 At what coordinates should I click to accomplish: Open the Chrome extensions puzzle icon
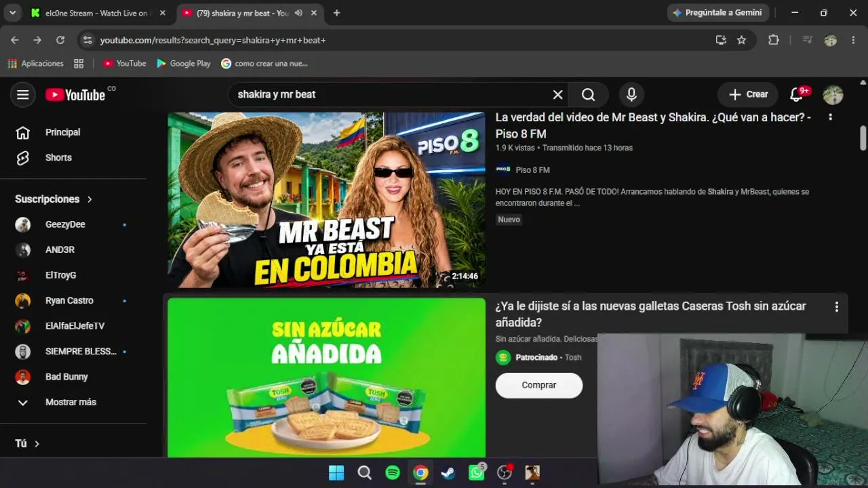point(774,40)
